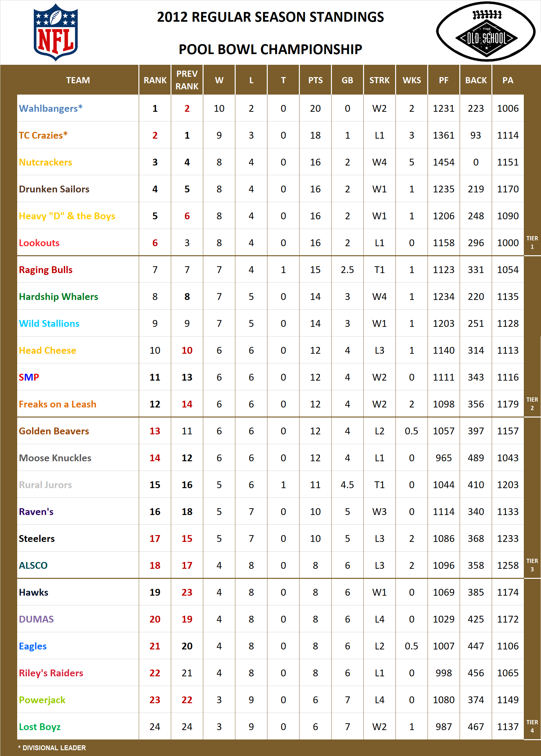
Task: Toggle the T1 streak for Raging Bulls
Action: click(380, 269)
